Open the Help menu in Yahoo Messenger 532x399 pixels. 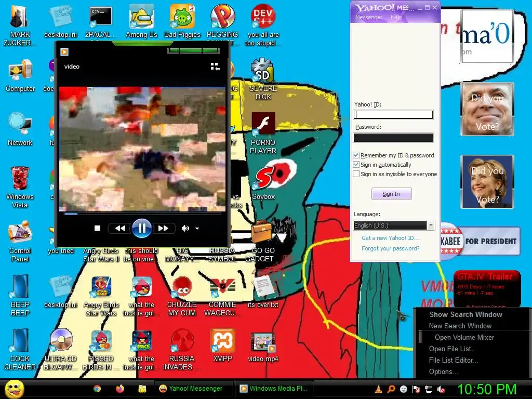click(x=396, y=17)
